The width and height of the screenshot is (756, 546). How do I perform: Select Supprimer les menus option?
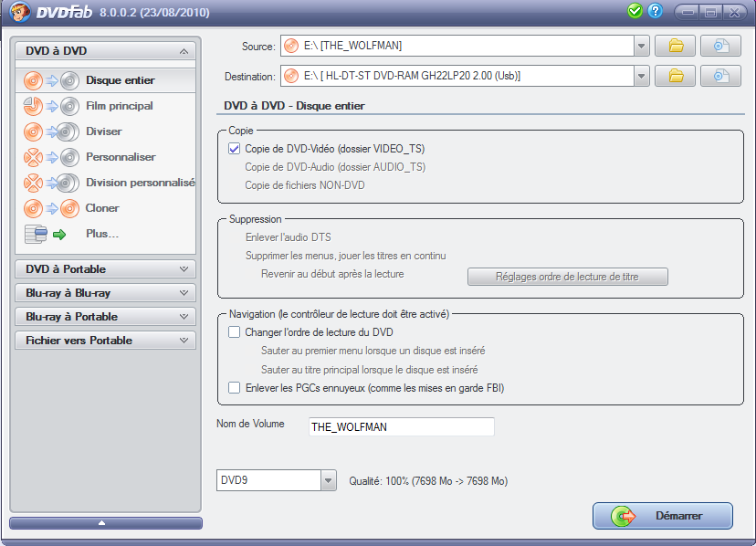[346, 256]
